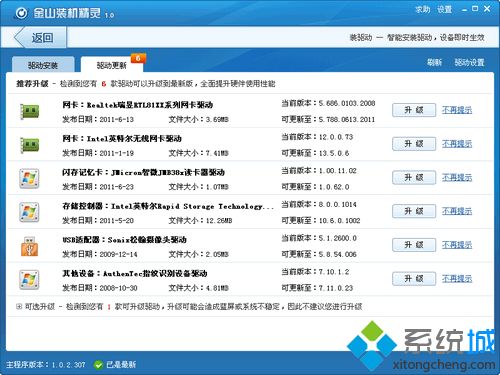This screenshot has height=375, width=500.
Task: Upgrade the Intel wireless network driver
Action: (x=414, y=144)
